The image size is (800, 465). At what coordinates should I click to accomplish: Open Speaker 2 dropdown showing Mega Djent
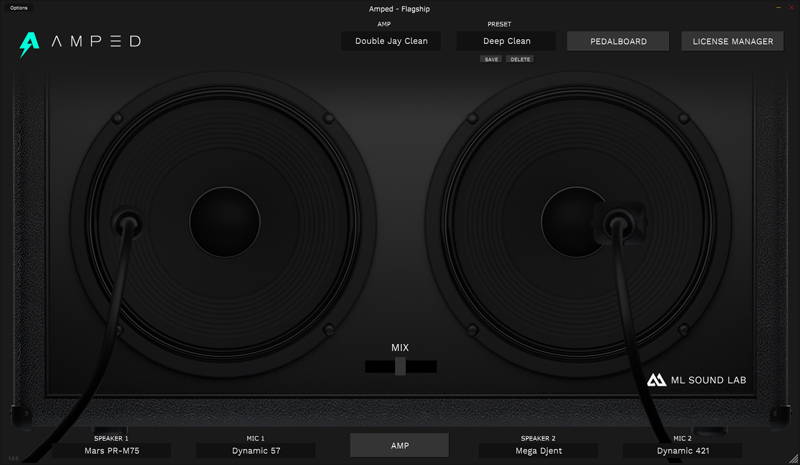(538, 451)
